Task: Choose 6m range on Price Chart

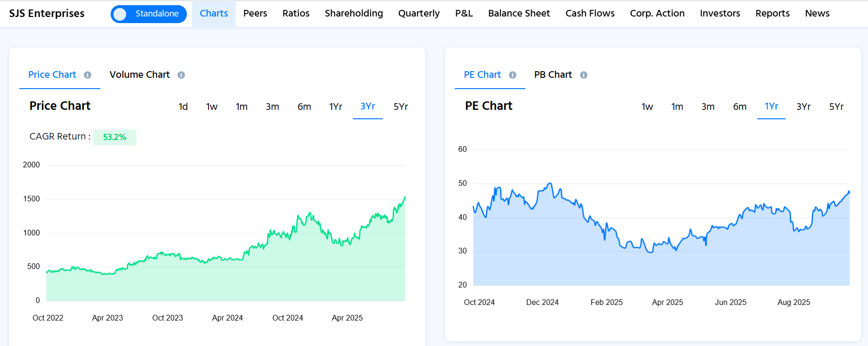Action: click(x=304, y=107)
